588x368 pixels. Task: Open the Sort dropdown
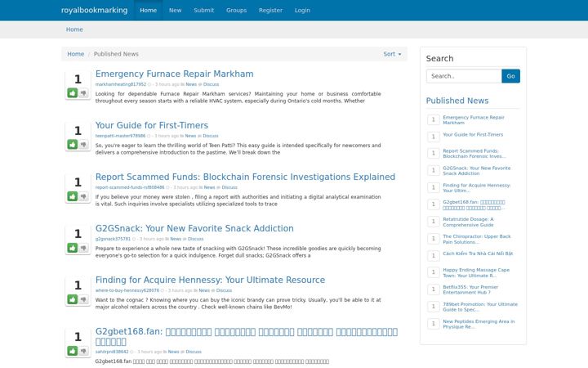click(392, 54)
